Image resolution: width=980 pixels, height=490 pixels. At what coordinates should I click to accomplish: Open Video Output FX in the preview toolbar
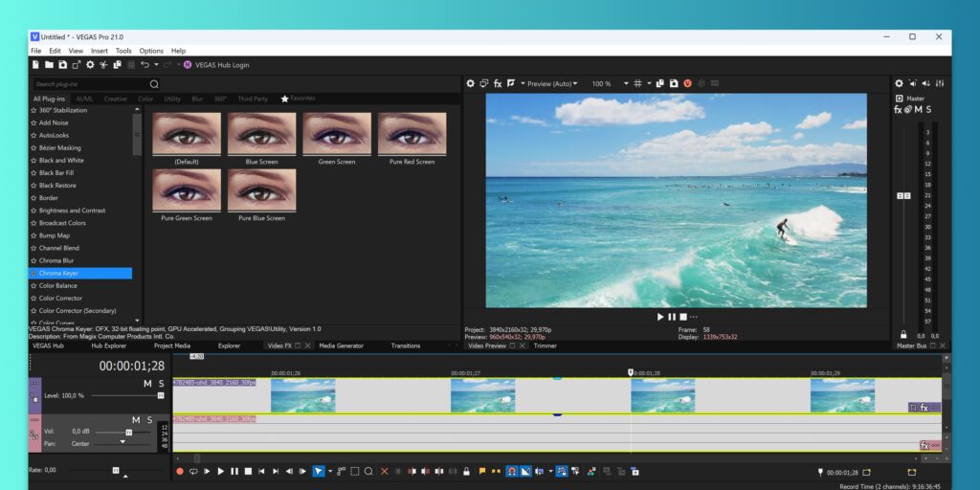(498, 84)
